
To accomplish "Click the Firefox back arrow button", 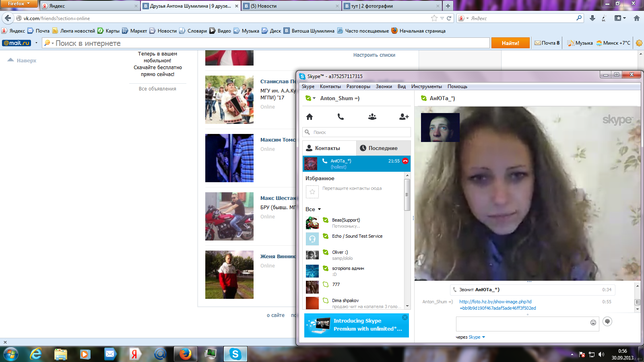I will pos(8,18).
